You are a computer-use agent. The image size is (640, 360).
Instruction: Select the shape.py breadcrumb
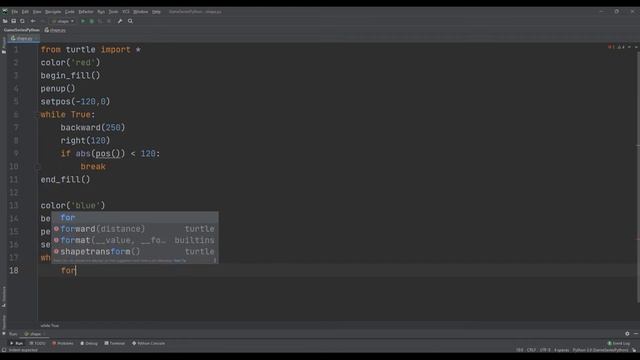[56, 30]
